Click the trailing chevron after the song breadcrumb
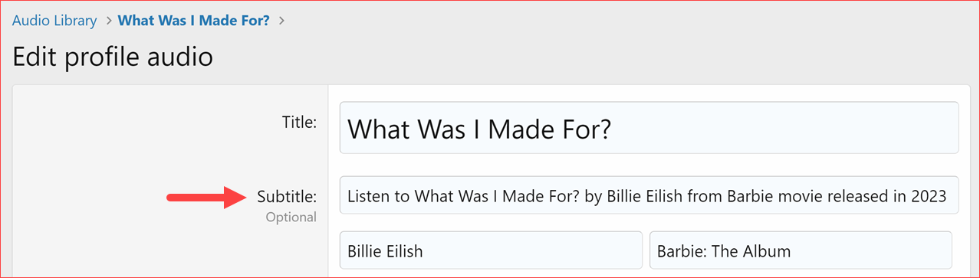The image size is (980, 278). tap(281, 21)
